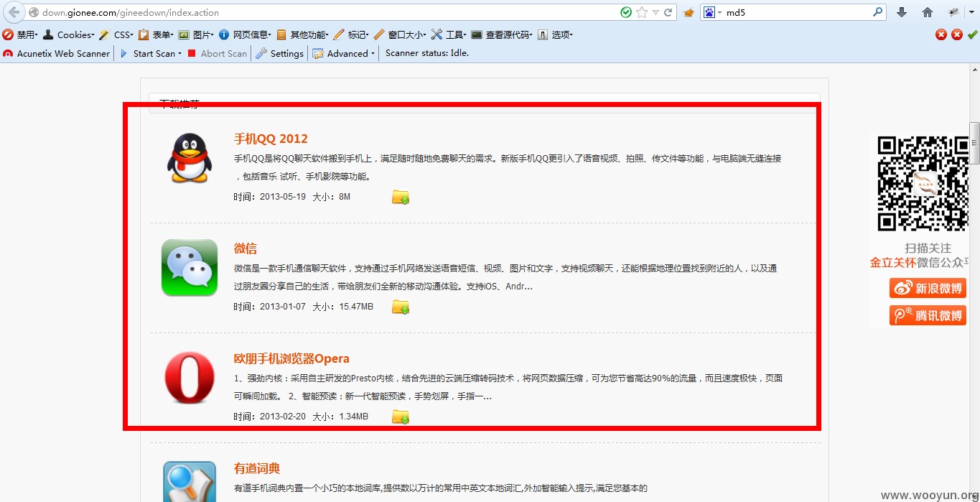Open the 手机QQ 2012 title link

point(271,139)
